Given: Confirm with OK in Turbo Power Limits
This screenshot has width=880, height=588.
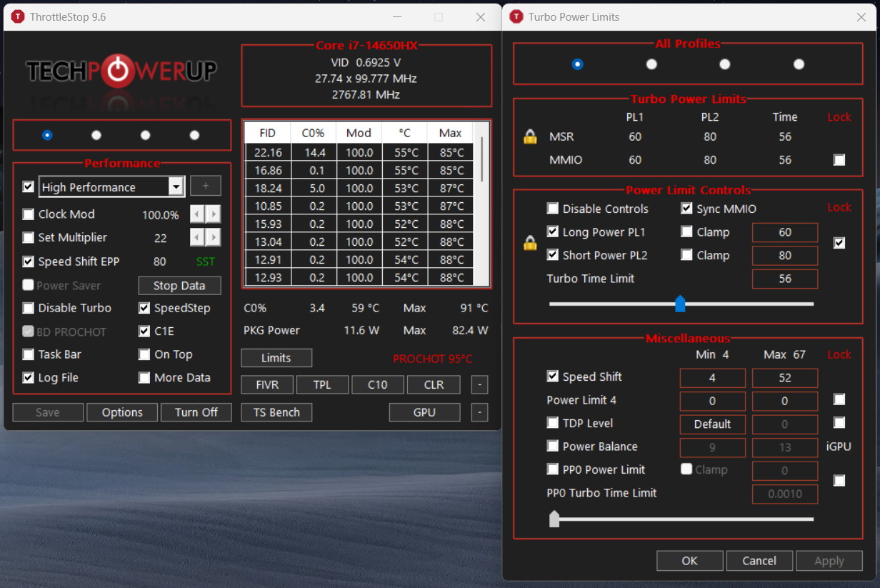Looking at the screenshot, I should (x=689, y=561).
